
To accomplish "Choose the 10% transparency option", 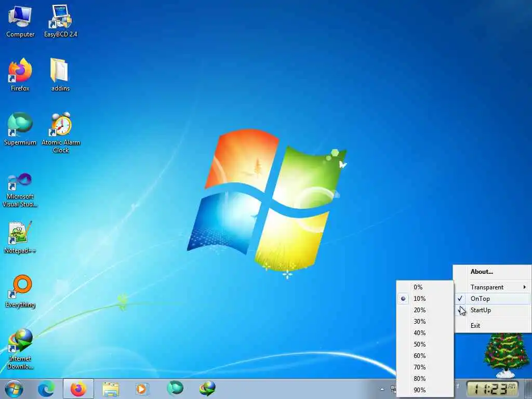I will pyautogui.click(x=425, y=299).
